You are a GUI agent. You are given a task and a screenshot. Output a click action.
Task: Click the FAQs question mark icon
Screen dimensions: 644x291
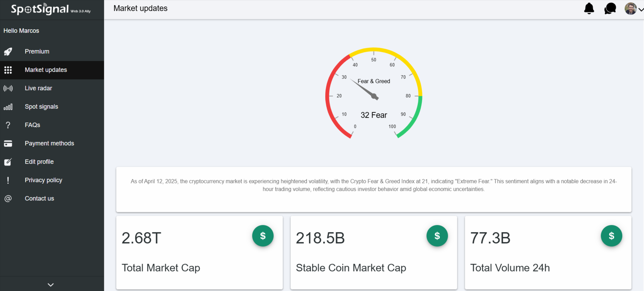click(x=8, y=125)
